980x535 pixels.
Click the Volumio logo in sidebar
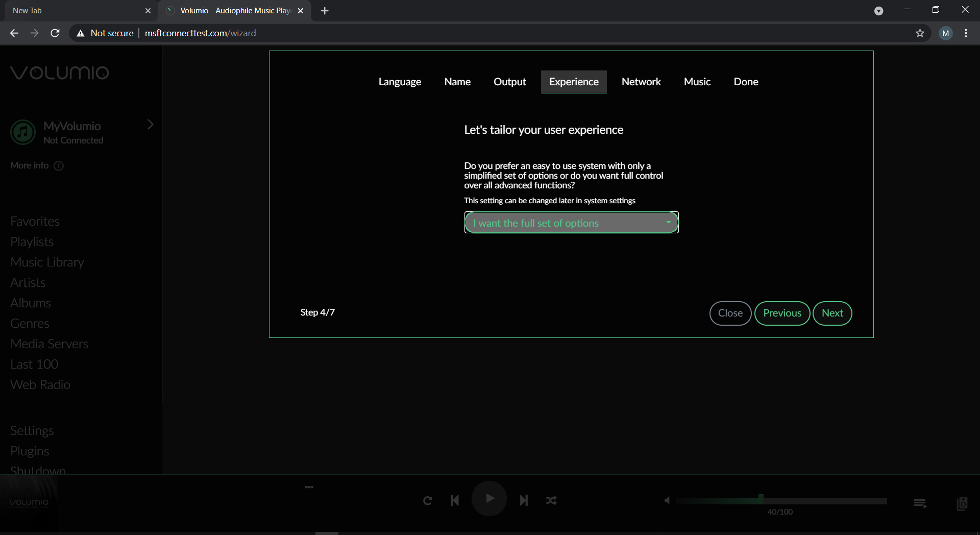coord(60,72)
